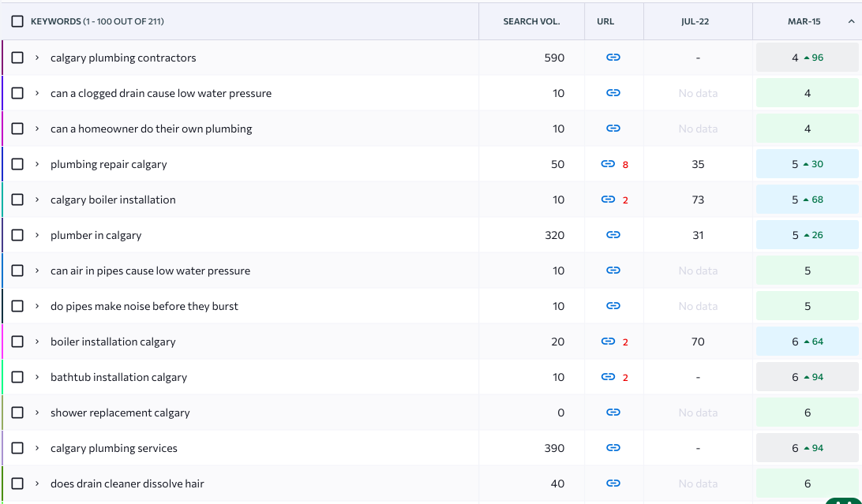Open URL link icon for bathtub installation calgary
The width and height of the screenshot is (862, 504).
607,377
